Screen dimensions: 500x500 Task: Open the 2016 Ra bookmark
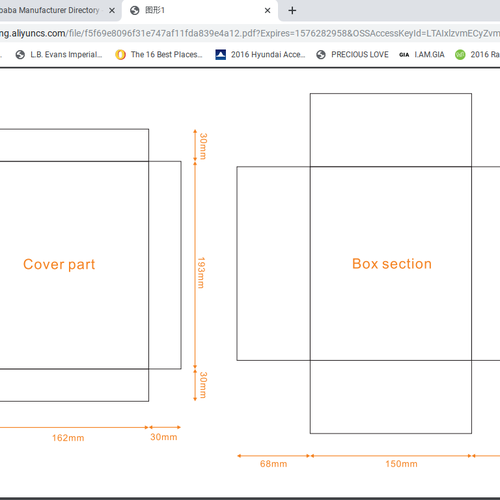click(x=477, y=55)
